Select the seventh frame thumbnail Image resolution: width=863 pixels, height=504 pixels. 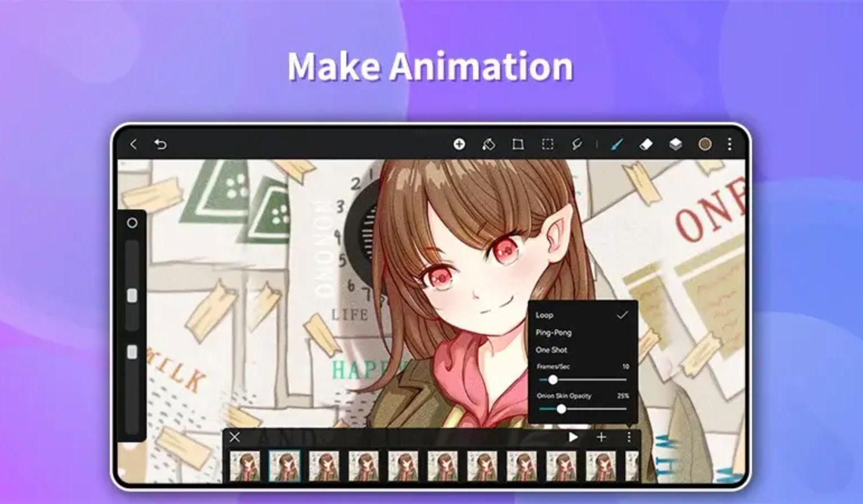482,466
